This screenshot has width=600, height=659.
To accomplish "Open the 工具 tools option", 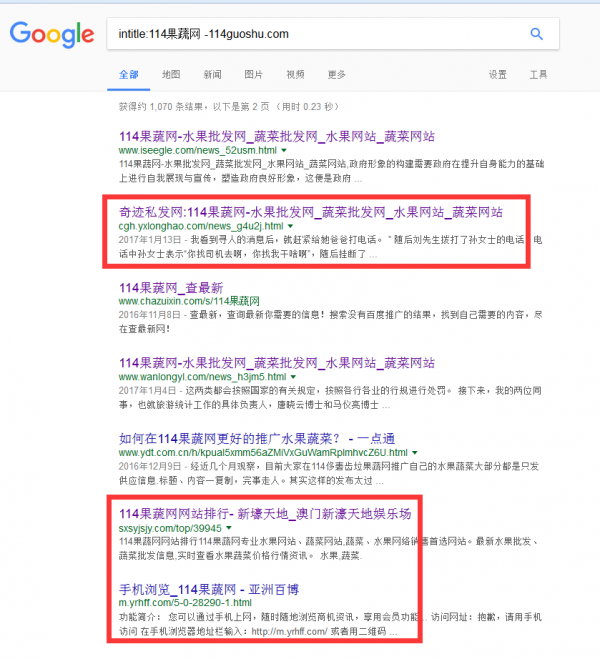I will [538, 75].
